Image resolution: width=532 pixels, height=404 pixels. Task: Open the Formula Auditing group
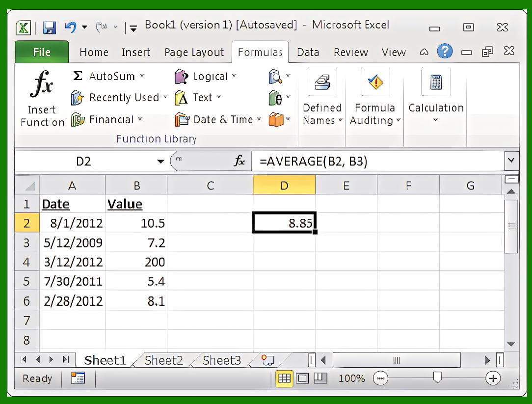(x=375, y=97)
